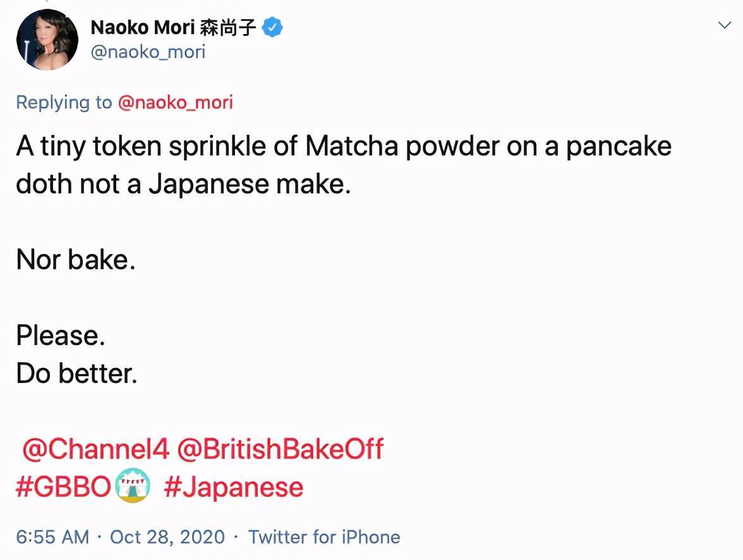Open the #GBBO hashtag
Image resolution: width=743 pixels, height=560 pixels.
(x=63, y=487)
